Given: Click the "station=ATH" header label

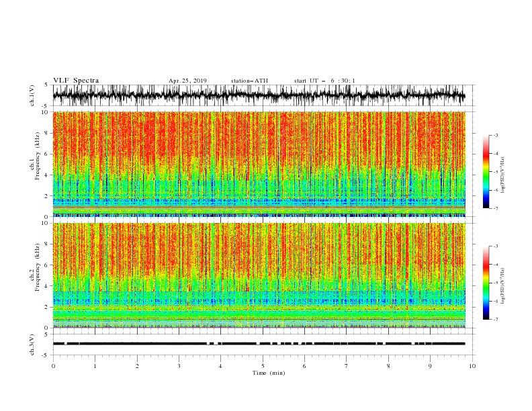Looking at the screenshot, I should tap(249, 81).
